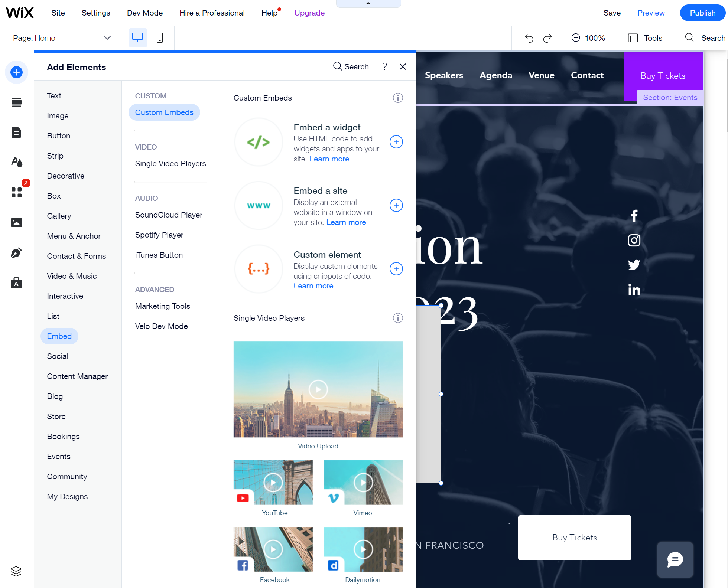Select SoundCloud Player subcategory
This screenshot has width=728, height=588.
click(169, 215)
